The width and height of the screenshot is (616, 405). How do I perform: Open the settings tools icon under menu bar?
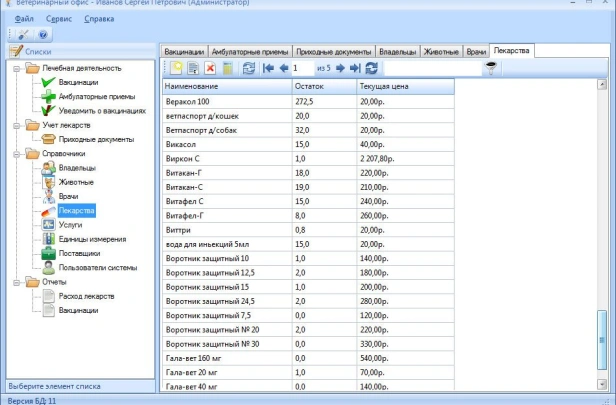(x=22, y=35)
